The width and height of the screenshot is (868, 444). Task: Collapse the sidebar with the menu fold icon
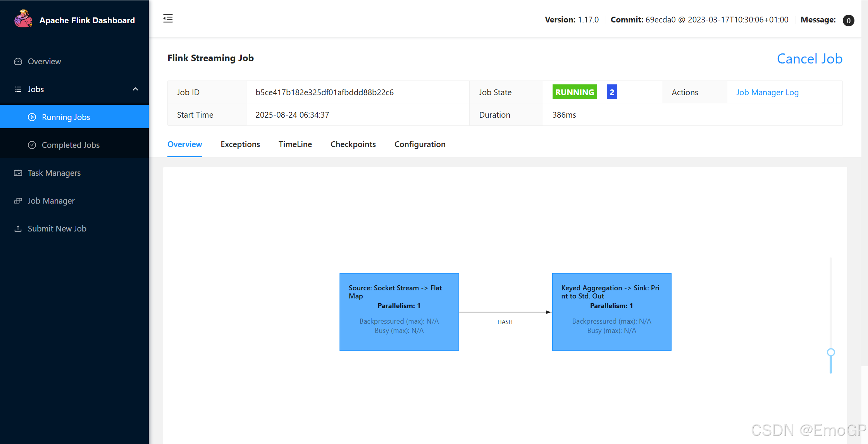(168, 19)
